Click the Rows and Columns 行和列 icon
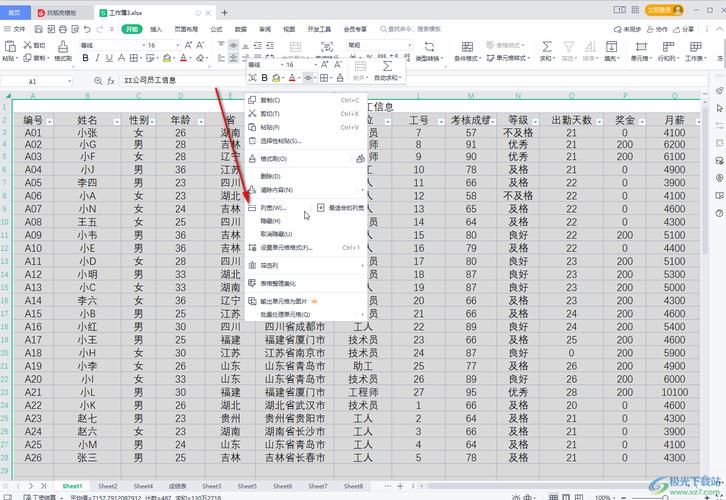726x500 pixels. (x=668, y=46)
